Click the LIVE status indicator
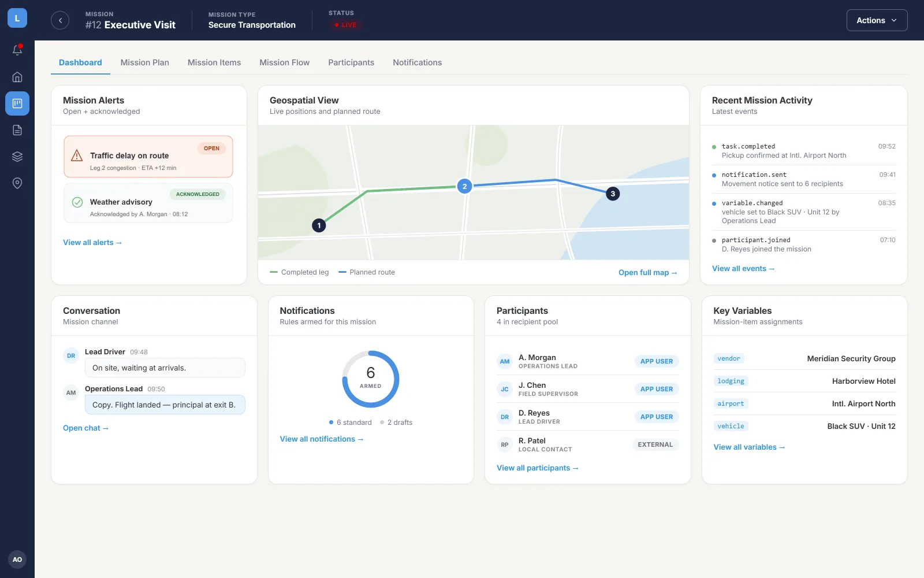 pos(345,25)
